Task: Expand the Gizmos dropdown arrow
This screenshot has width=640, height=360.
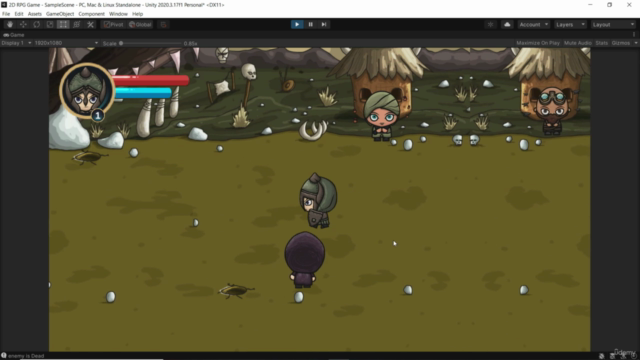Action: point(636,43)
